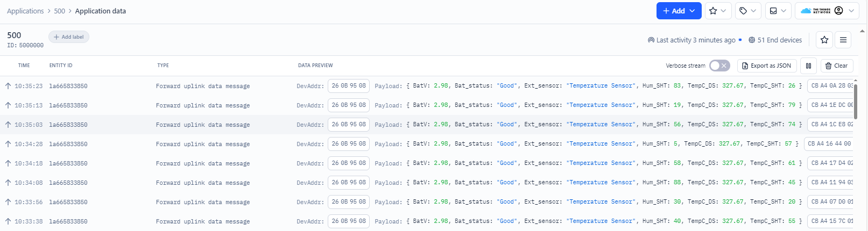Open the inbox notifications dropdown

(778, 11)
